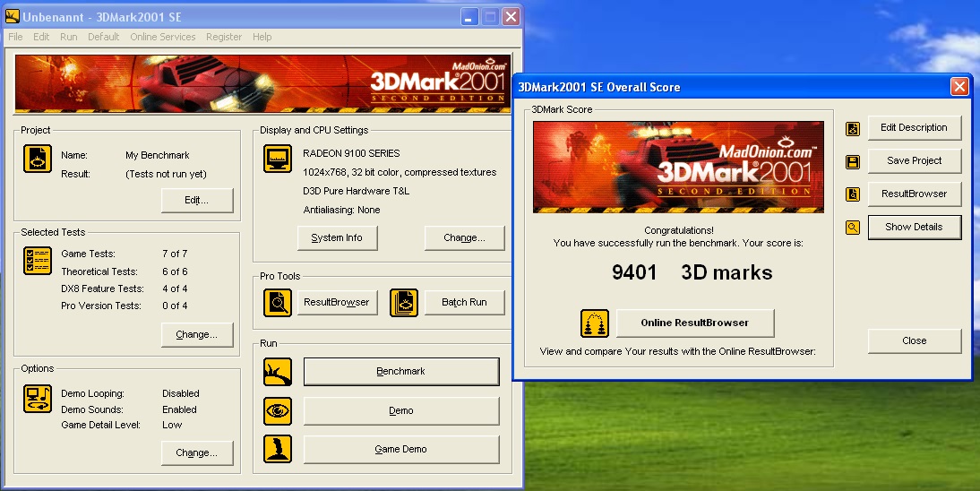
Task: Click the System Info button
Action: 337,237
